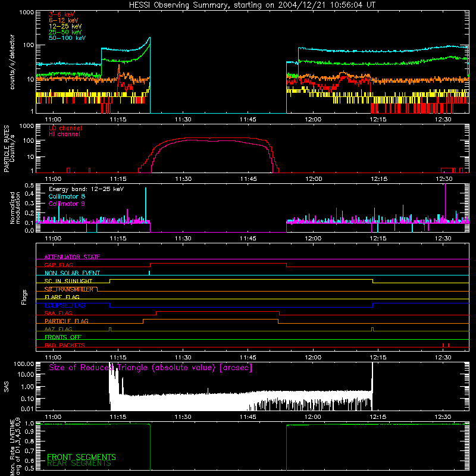Click the LO channel curve plateau
This screenshot has width=476, height=476.
pyautogui.click(x=218, y=138)
